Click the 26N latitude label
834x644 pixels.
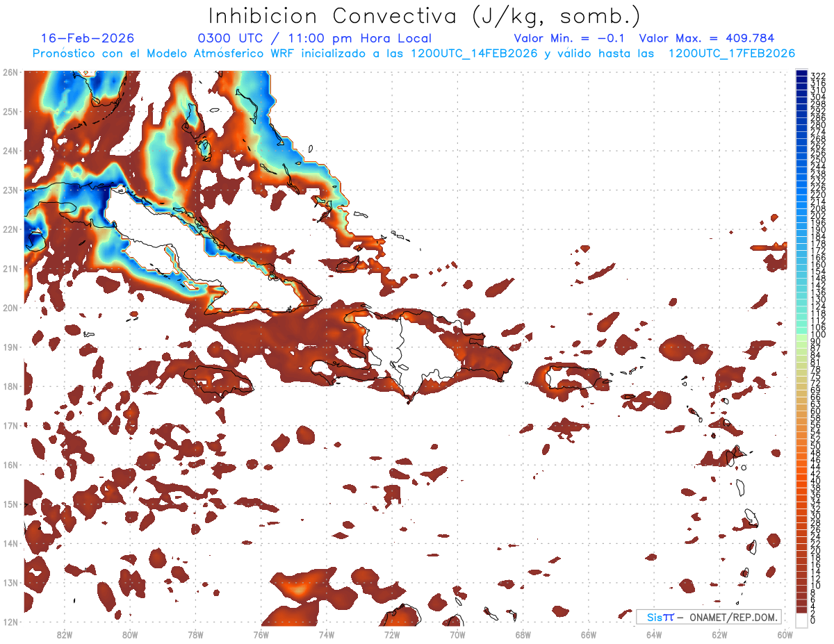coord(10,72)
